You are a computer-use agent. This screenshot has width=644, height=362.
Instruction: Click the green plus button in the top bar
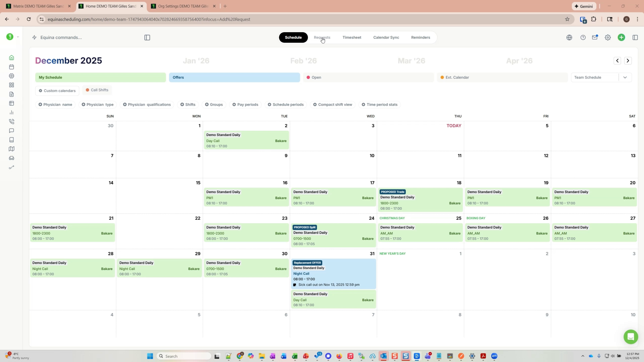click(622, 37)
